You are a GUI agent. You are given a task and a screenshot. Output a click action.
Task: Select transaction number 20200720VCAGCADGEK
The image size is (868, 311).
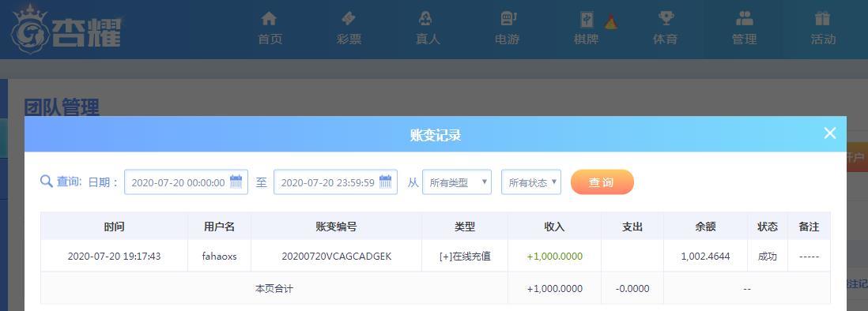tap(337, 257)
